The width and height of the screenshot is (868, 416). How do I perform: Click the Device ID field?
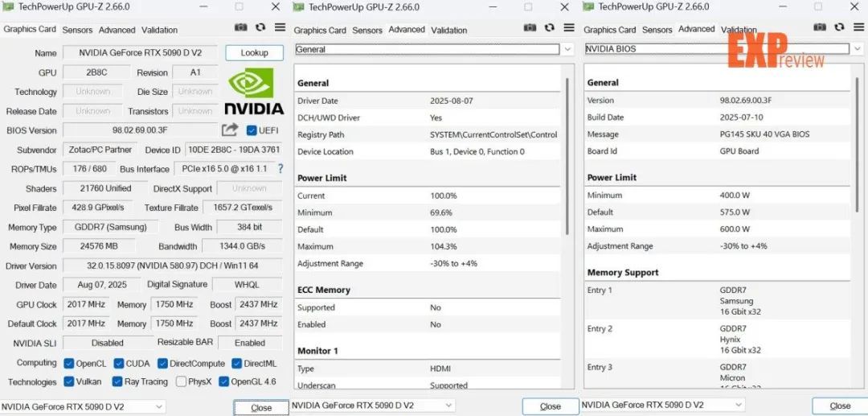click(234, 150)
